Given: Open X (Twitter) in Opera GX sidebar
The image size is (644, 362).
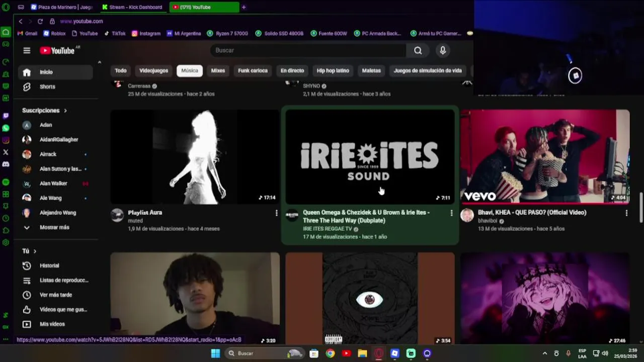Looking at the screenshot, I should point(6,152).
